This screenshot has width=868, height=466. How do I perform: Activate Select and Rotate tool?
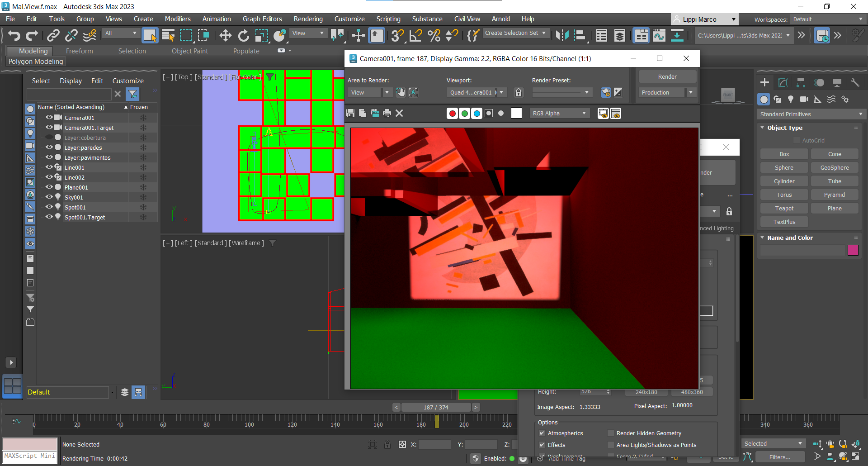tap(244, 35)
